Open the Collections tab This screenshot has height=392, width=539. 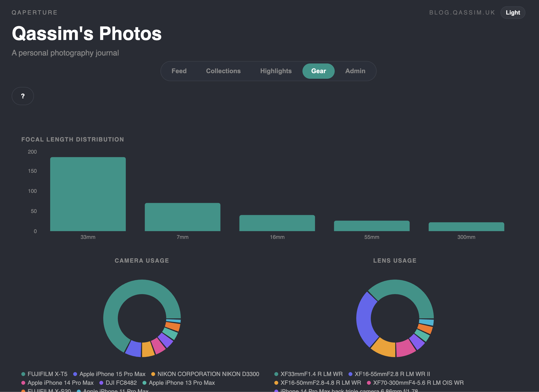pyautogui.click(x=223, y=71)
